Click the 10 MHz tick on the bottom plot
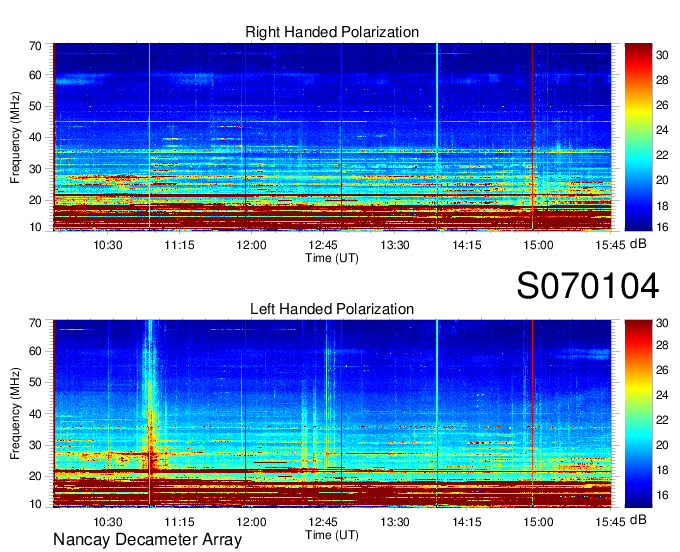This screenshot has height=552, width=680. coord(35,504)
